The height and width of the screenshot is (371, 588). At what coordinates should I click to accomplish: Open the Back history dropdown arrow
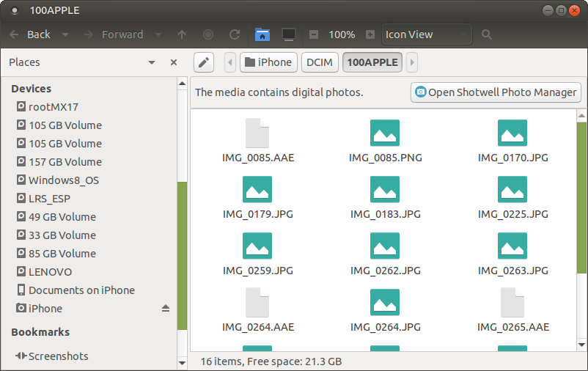65,34
